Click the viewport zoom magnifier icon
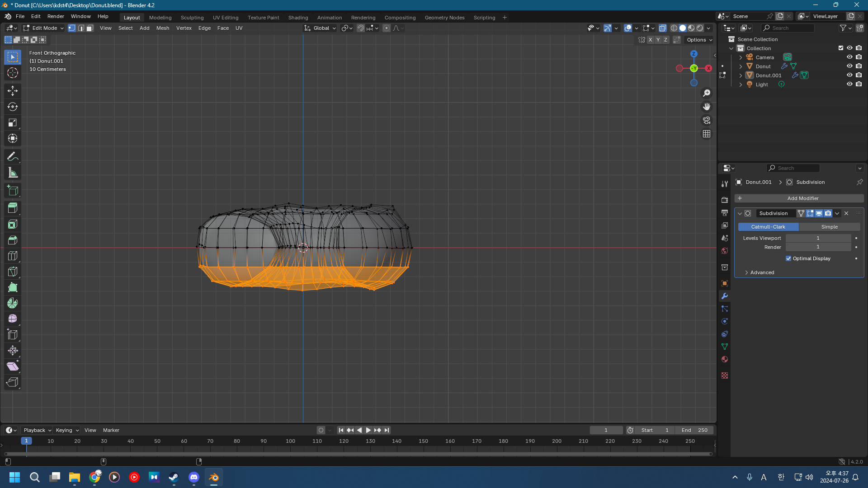868x488 pixels. coord(706,93)
